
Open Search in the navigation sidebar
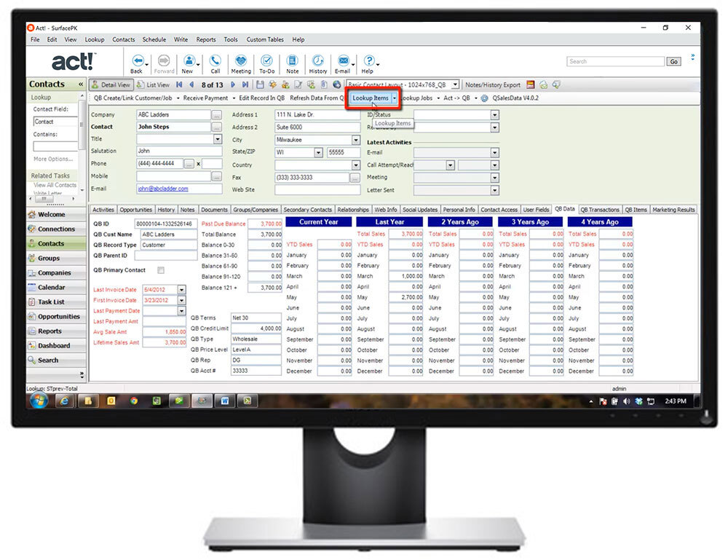click(56, 360)
